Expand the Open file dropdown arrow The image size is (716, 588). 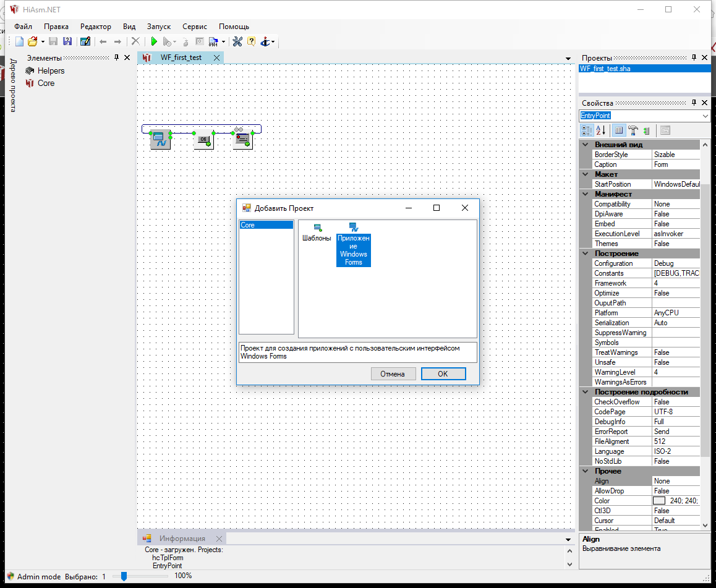pos(43,41)
